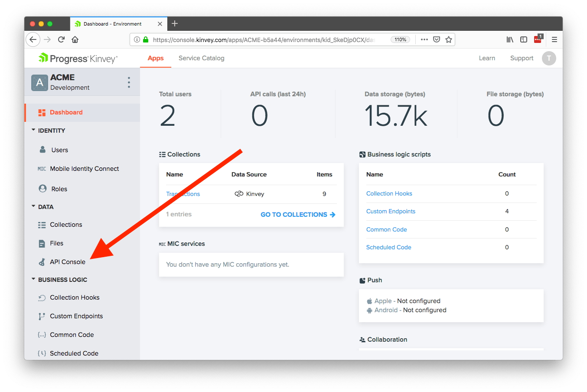Open Custom Endpoints in sidebar
The image size is (587, 392).
(x=76, y=316)
